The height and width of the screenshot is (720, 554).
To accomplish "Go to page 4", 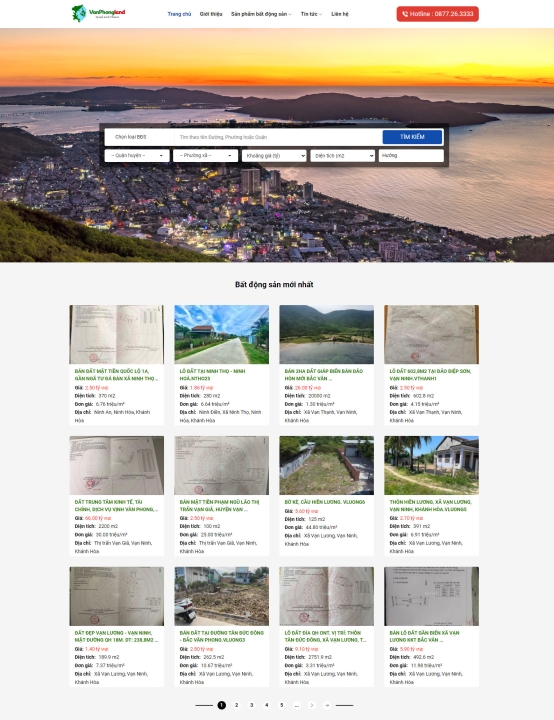I will (x=266, y=705).
